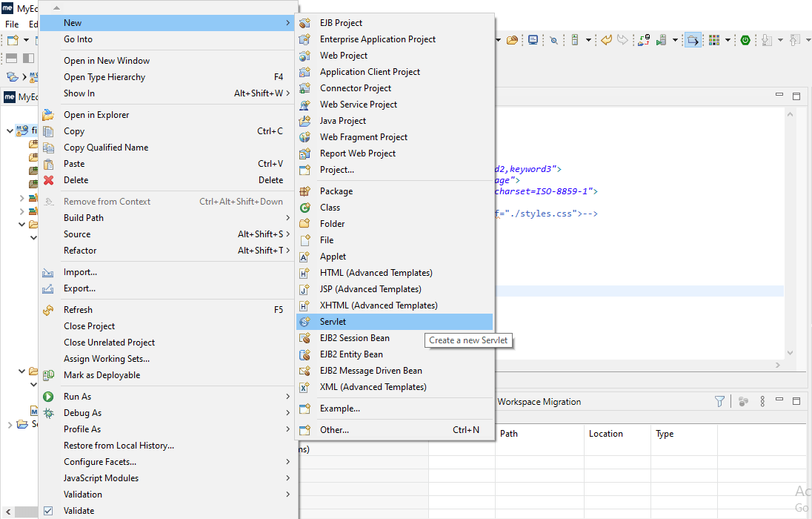Click the red Delete icon
812x519 pixels.
click(x=48, y=180)
